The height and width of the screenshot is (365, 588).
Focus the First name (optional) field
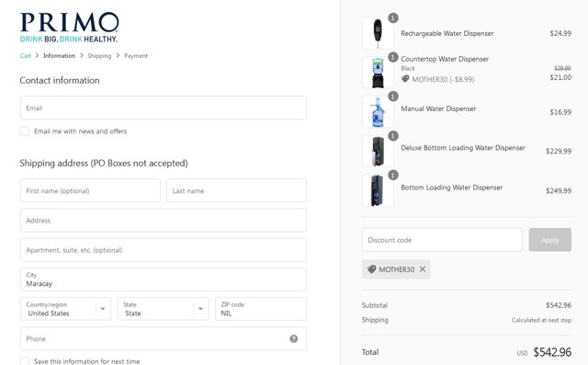[x=90, y=190]
